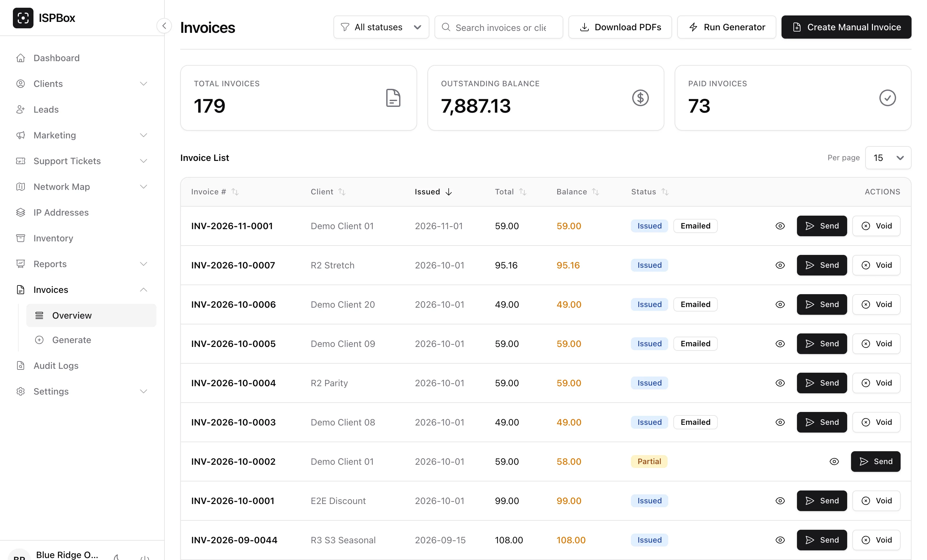This screenshot has height=560, width=927.
Task: Expand Support Tickets submenu chevron
Action: click(x=143, y=161)
